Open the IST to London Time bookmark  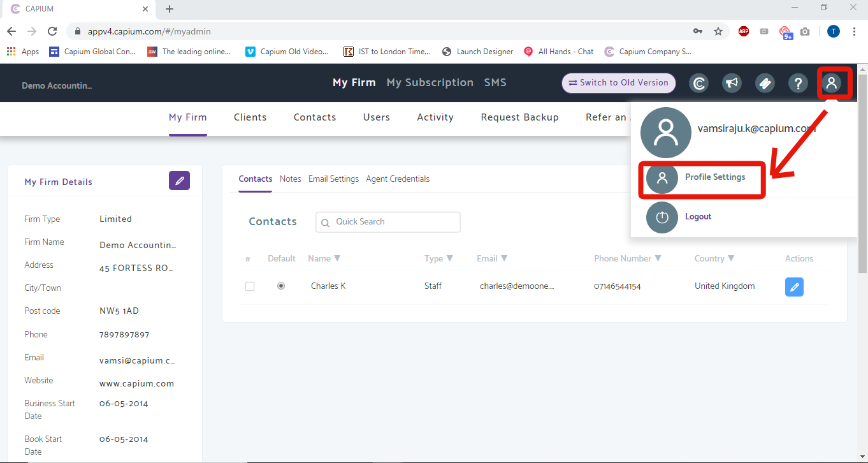click(387, 52)
